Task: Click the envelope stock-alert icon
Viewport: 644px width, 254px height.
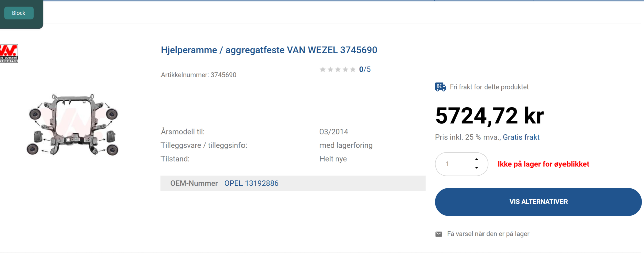Action: click(x=439, y=234)
